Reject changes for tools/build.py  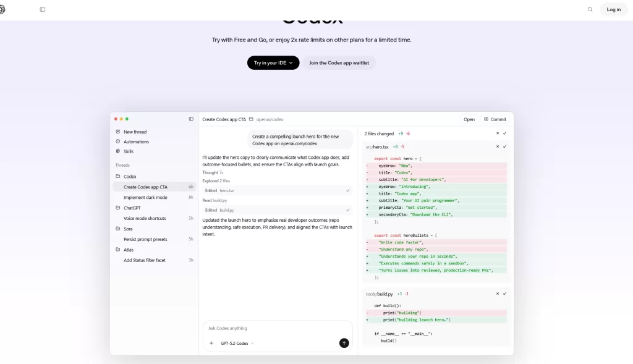(498, 294)
